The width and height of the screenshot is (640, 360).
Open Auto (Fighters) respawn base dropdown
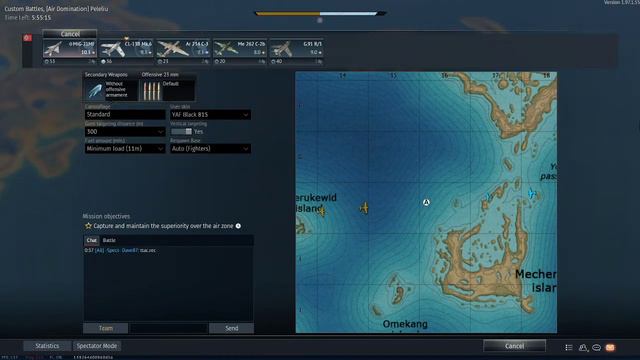210,149
